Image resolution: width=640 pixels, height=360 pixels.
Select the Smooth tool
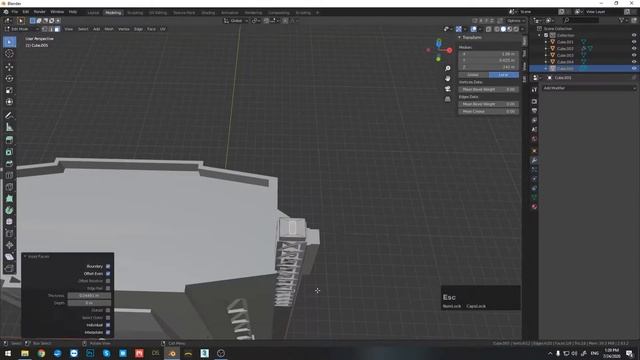[x=9, y=222]
